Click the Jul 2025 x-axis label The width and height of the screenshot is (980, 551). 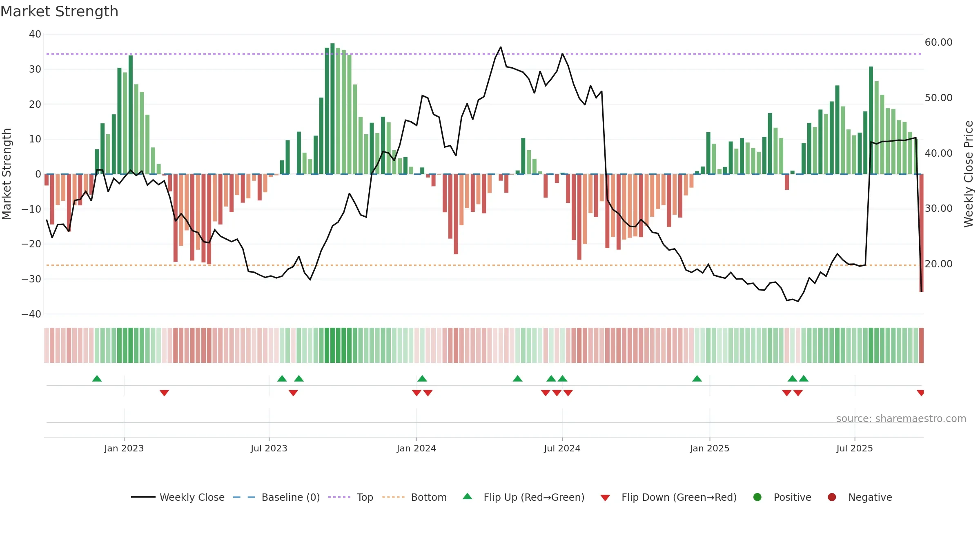coord(855,449)
